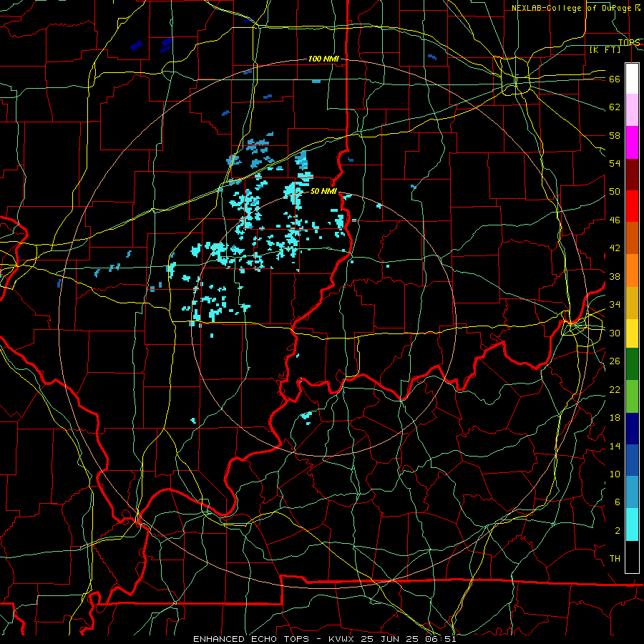Click the "18" legend value
Viewport: 644px width, 644px height.
click(x=615, y=418)
